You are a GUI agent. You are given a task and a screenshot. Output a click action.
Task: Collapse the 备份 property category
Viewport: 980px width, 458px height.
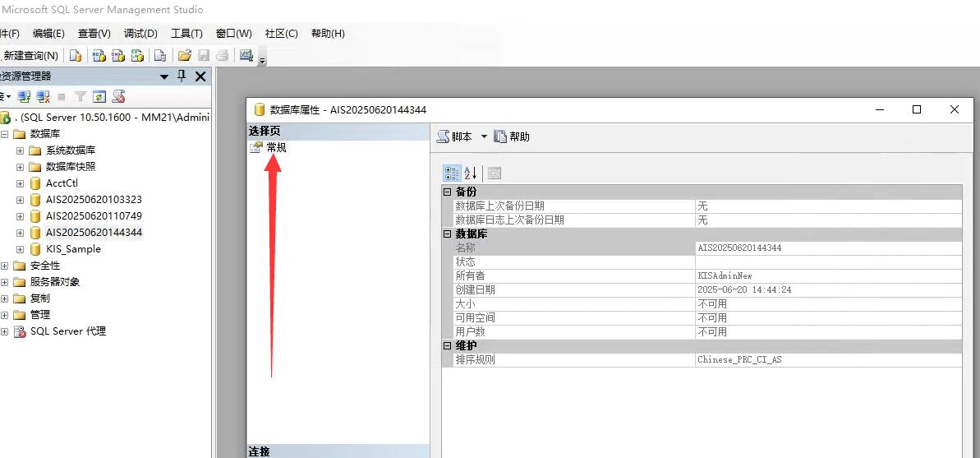(x=448, y=192)
